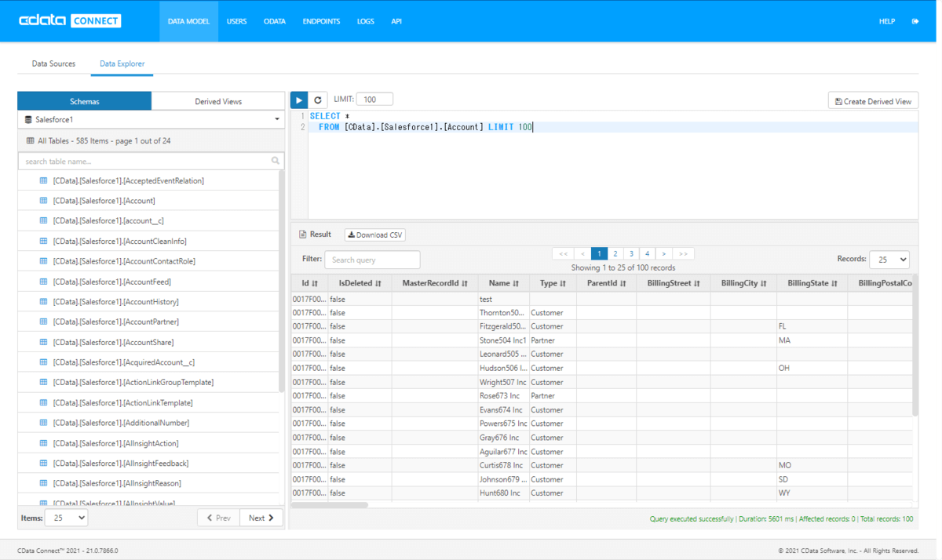Open the Records per page dropdown
Image resolution: width=942 pixels, height=560 pixels.
[889, 260]
